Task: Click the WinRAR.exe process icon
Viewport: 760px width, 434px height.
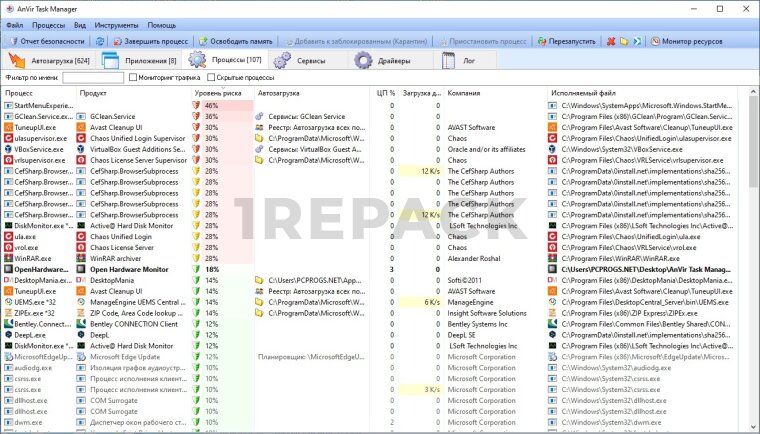Action: point(7,257)
